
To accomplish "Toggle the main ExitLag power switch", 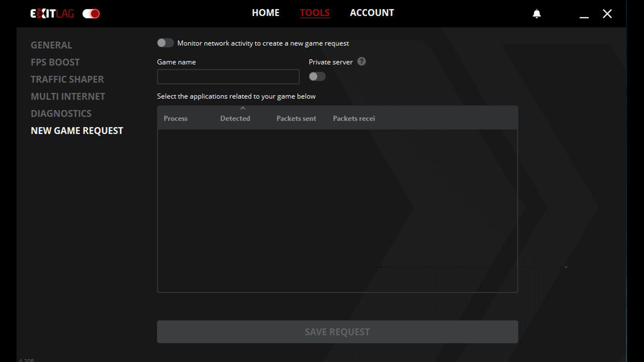I will (x=91, y=14).
